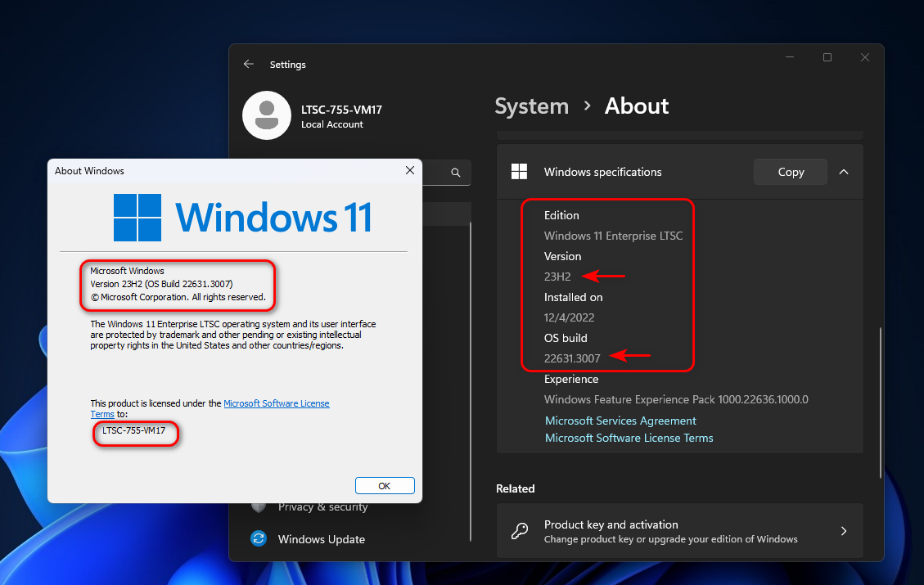Collapse the Windows specifications section

point(844,172)
